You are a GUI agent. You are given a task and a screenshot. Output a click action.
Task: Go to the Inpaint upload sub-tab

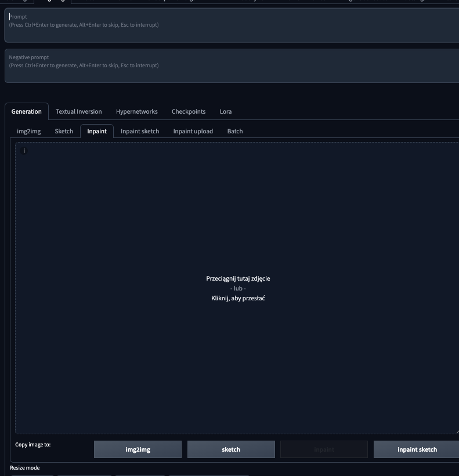click(x=193, y=131)
